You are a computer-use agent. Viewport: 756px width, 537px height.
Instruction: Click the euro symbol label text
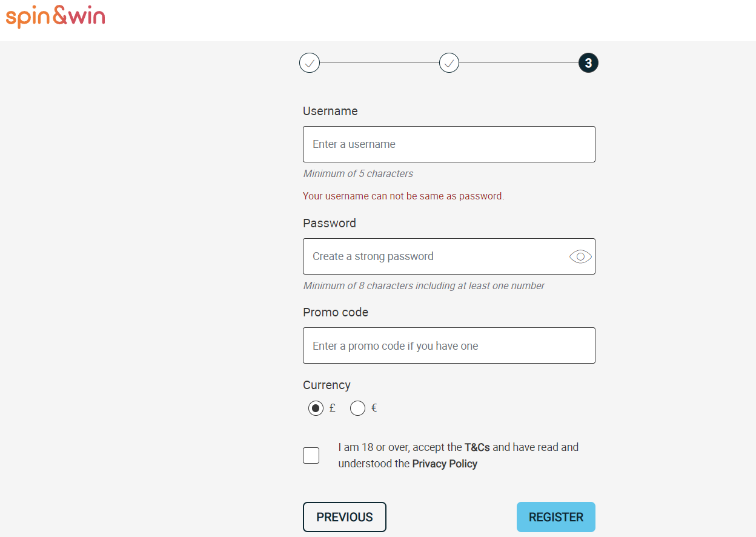pos(374,408)
